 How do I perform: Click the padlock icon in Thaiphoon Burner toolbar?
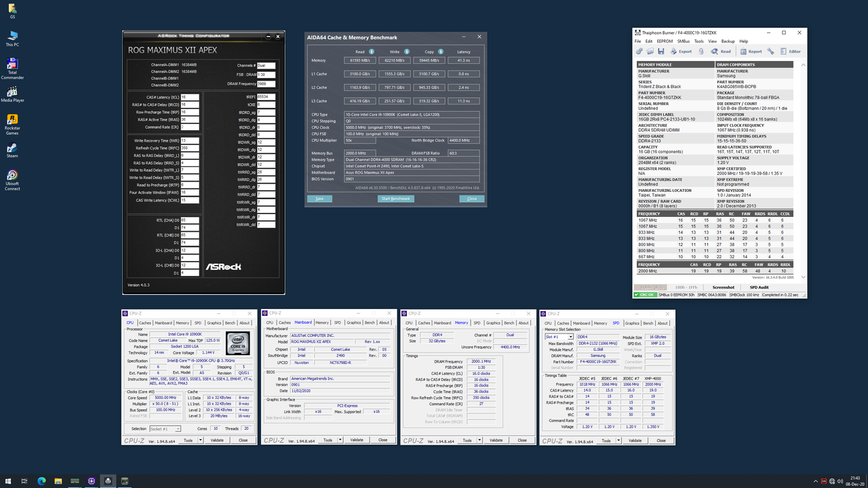[x=702, y=51]
